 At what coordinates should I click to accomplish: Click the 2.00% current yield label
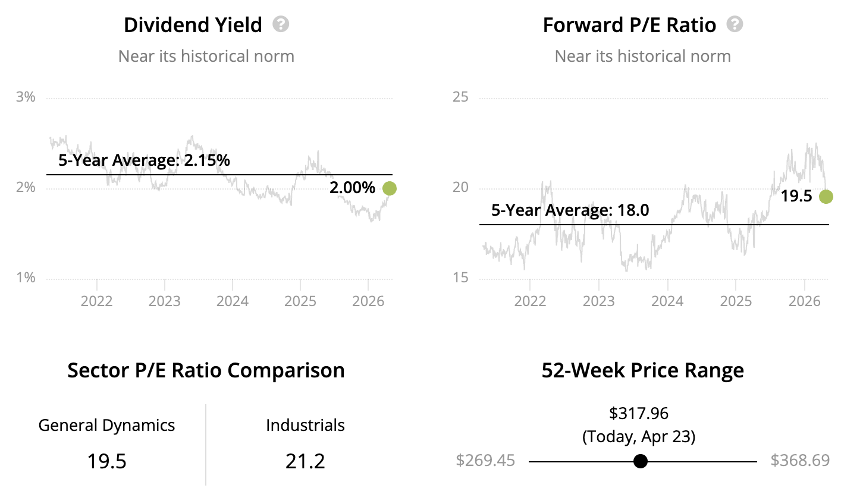(x=352, y=188)
